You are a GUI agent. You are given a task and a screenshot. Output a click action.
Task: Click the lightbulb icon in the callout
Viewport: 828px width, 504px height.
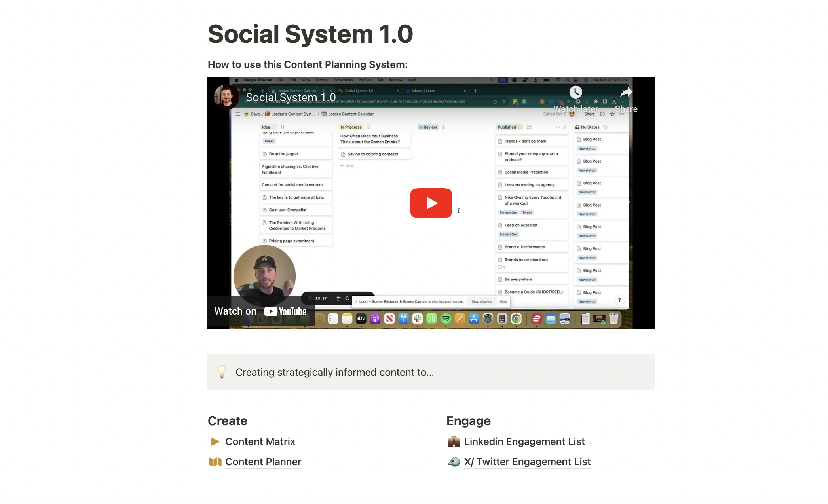tap(222, 372)
